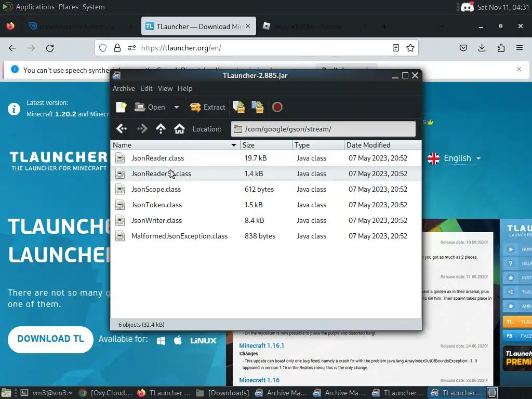The width and height of the screenshot is (532, 399).
Task: Select JsonToken.class file
Action: coord(266,205)
